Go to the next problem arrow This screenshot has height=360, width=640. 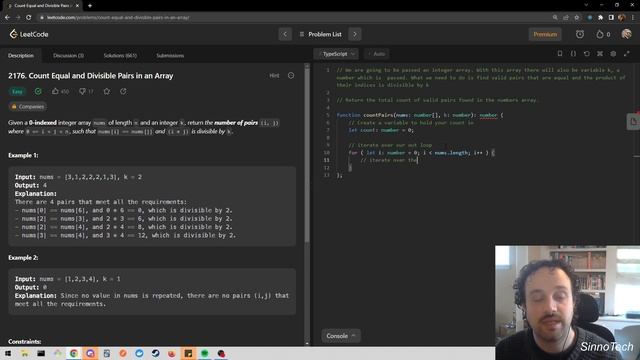pos(355,34)
